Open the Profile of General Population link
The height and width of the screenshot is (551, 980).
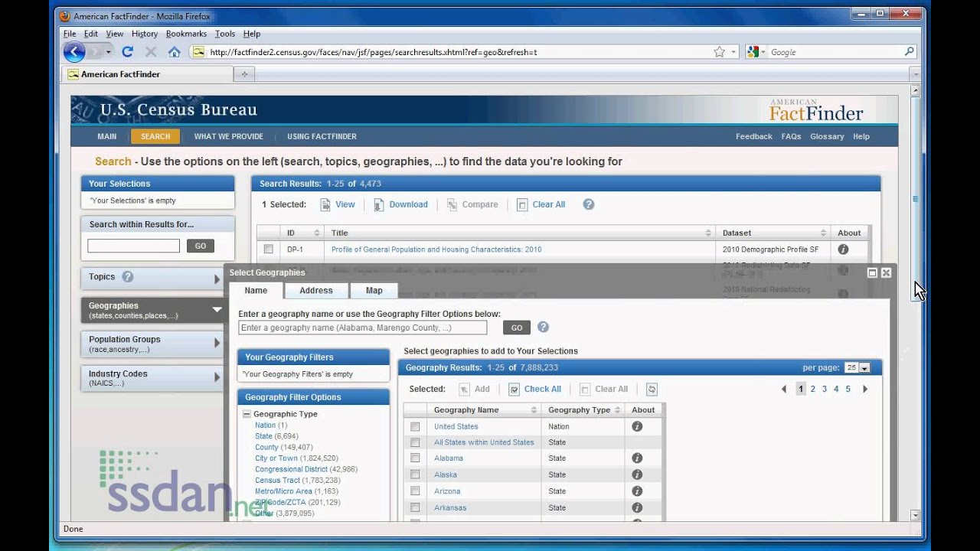pyautogui.click(x=436, y=249)
